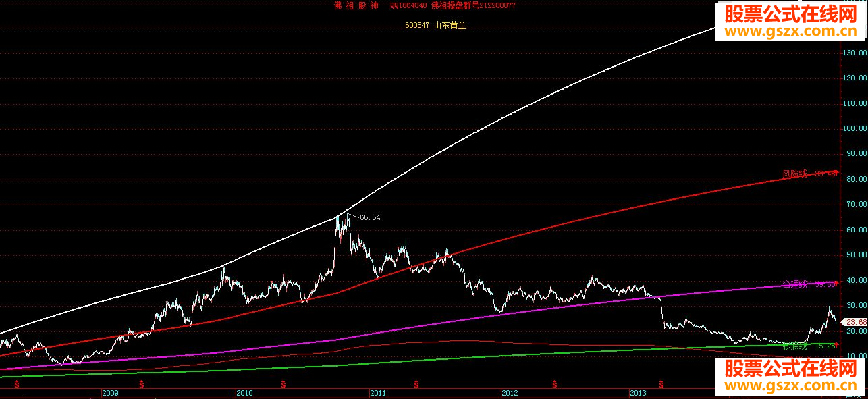Click the 20.00 price axis label
The width and height of the screenshot is (868, 399).
tap(856, 331)
